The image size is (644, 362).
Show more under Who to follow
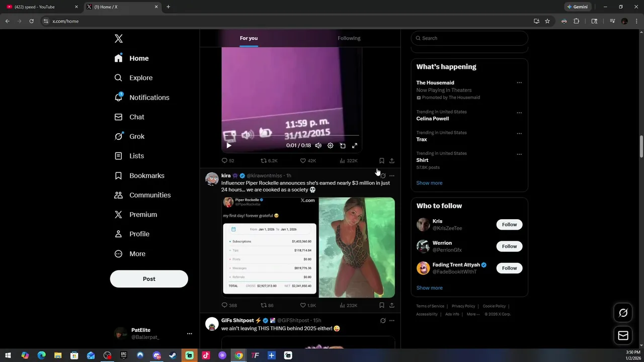[429, 288]
